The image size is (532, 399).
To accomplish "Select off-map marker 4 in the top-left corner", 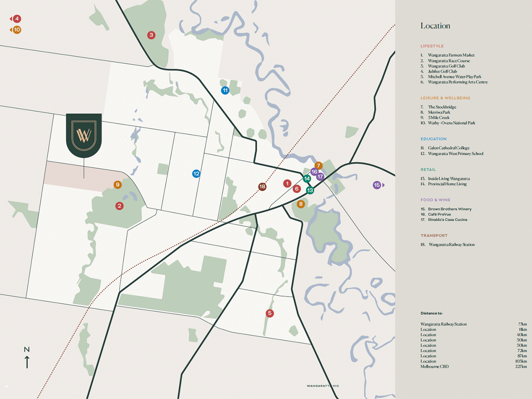I will click(16, 19).
